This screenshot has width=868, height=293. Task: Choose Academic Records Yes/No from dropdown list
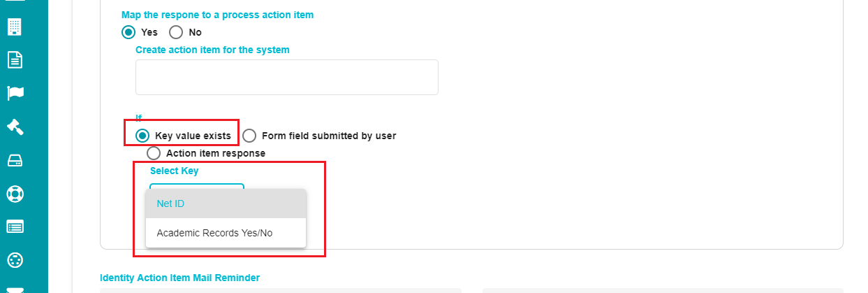(226, 233)
